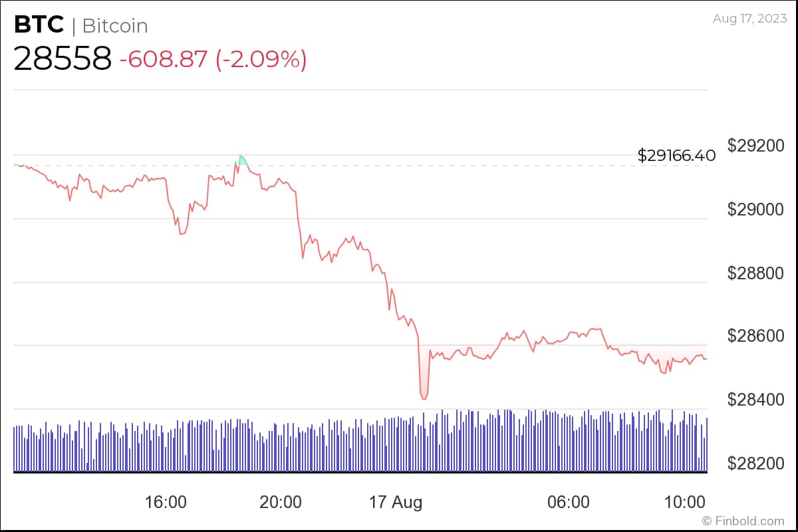Click the 06:00 time axis label
The height and width of the screenshot is (532, 798).
568,502
